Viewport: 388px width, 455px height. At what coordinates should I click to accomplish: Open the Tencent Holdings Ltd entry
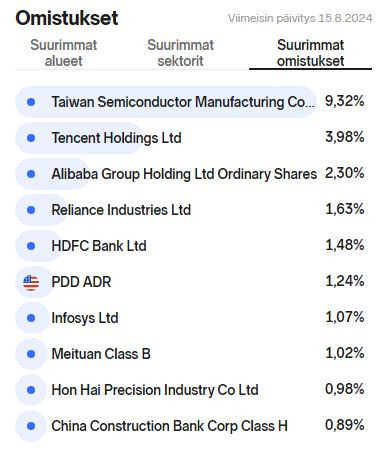pyautogui.click(x=116, y=138)
